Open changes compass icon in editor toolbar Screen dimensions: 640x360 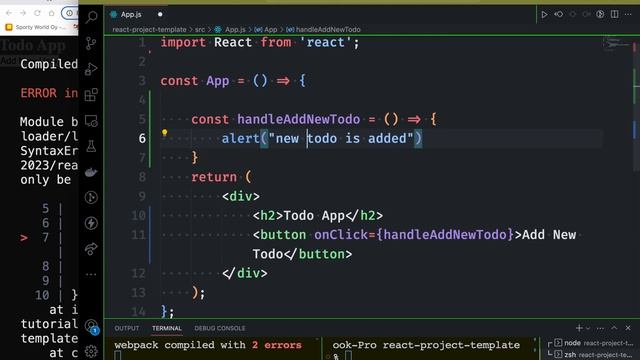(600, 14)
